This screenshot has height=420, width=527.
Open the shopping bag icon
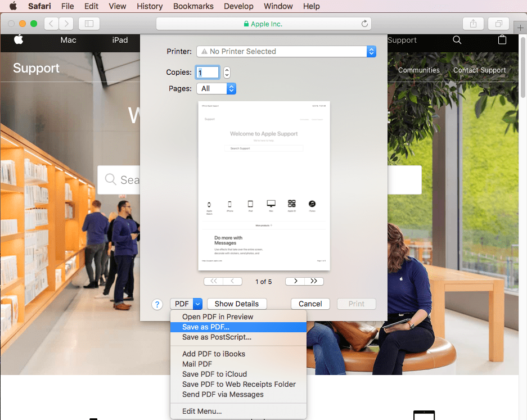(502, 40)
